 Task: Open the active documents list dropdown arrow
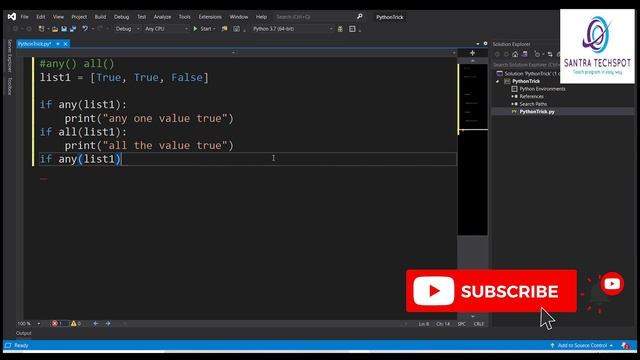click(x=478, y=44)
